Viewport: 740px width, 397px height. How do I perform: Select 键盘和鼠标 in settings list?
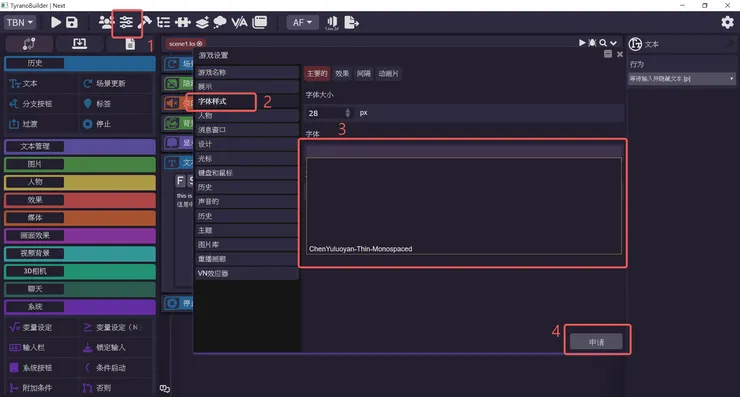tap(247, 173)
